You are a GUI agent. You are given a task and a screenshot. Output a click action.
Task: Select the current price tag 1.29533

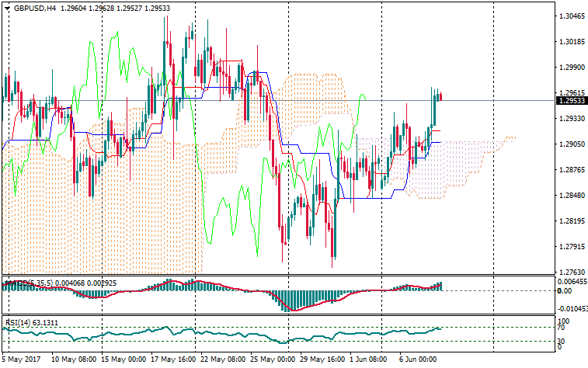571,101
